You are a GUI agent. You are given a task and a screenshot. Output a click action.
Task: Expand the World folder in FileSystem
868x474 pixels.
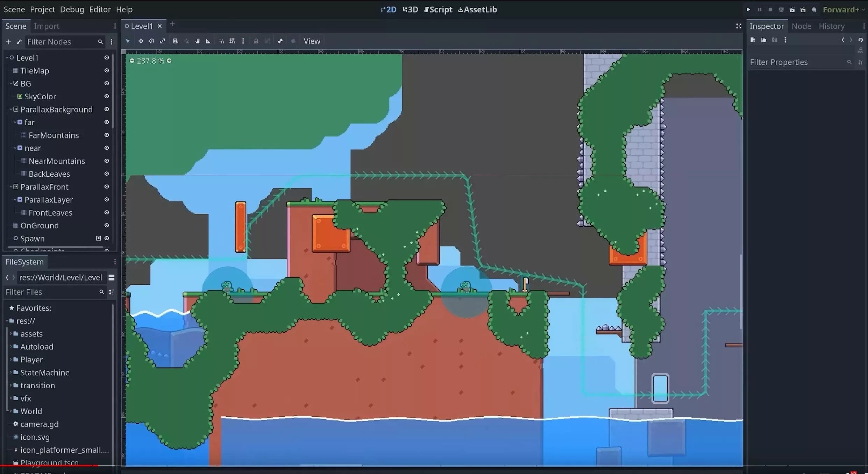[x=10, y=411]
